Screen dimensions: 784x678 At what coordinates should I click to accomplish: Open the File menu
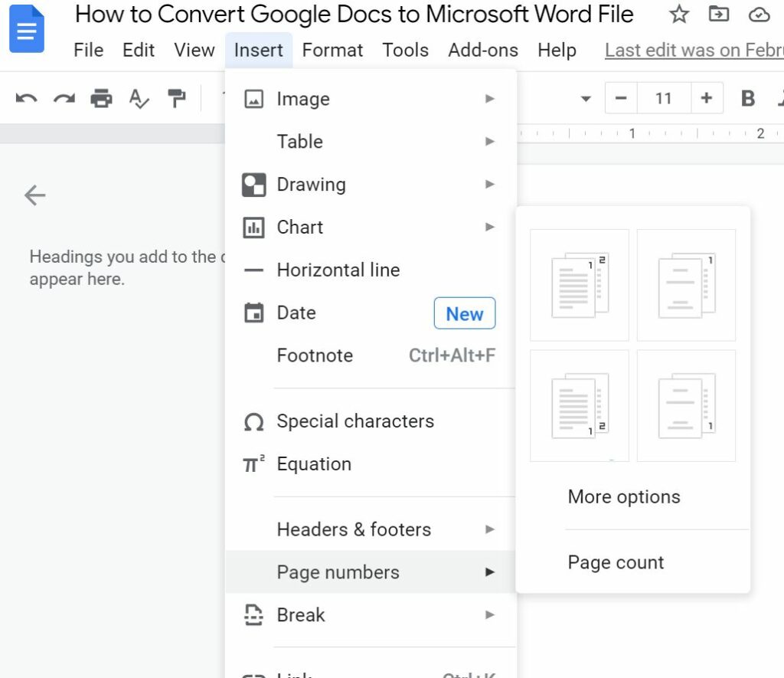pyautogui.click(x=89, y=50)
